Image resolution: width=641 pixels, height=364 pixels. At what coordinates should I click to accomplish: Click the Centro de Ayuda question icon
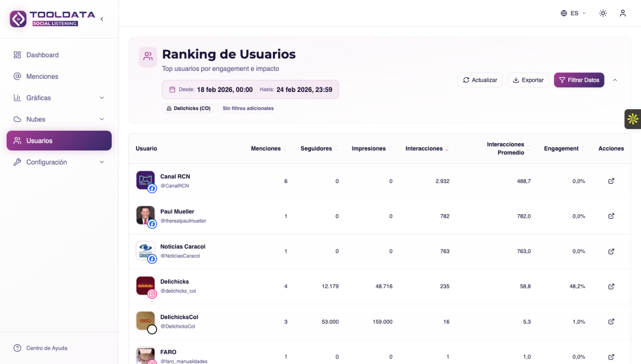tap(18, 348)
